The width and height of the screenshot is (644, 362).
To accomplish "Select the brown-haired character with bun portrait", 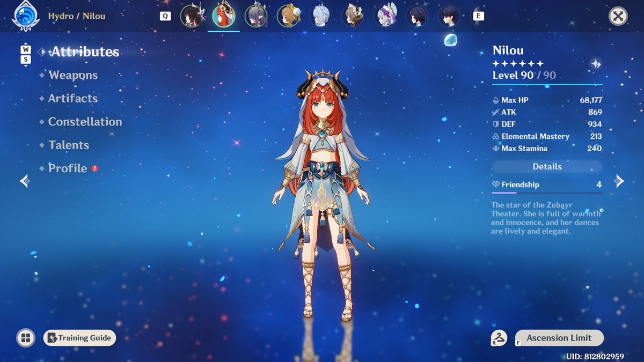I will click(288, 16).
